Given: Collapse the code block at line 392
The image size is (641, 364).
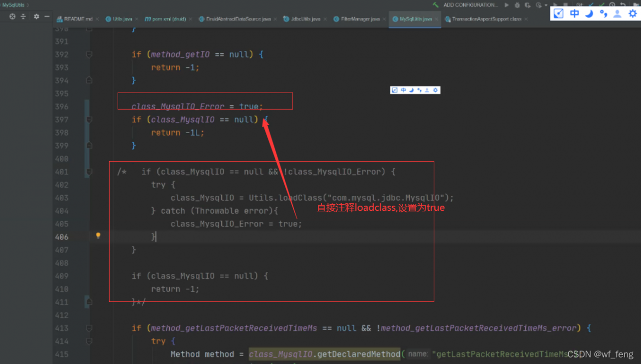Looking at the screenshot, I should click(89, 54).
